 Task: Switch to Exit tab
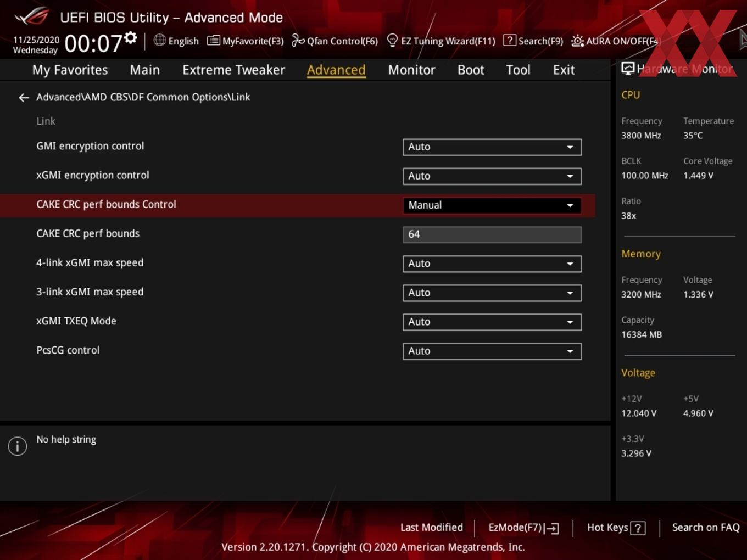[564, 70]
